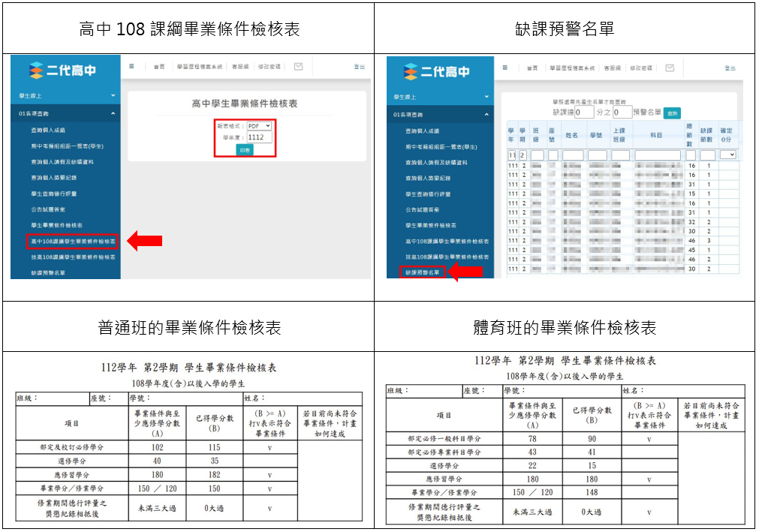Screen dimensions: 759x532
Task: Click 修改密碼 in the graduation check top menu
Action: (268, 67)
